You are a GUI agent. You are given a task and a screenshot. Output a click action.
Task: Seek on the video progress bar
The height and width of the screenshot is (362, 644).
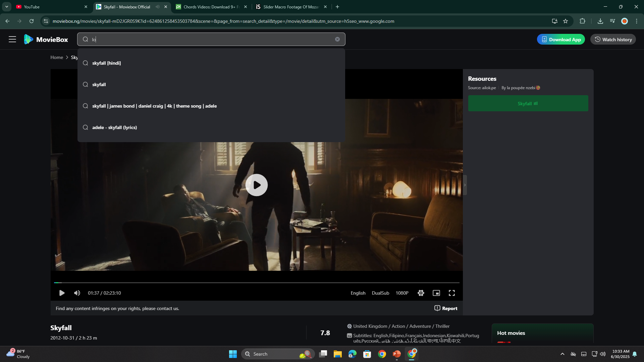click(257, 283)
